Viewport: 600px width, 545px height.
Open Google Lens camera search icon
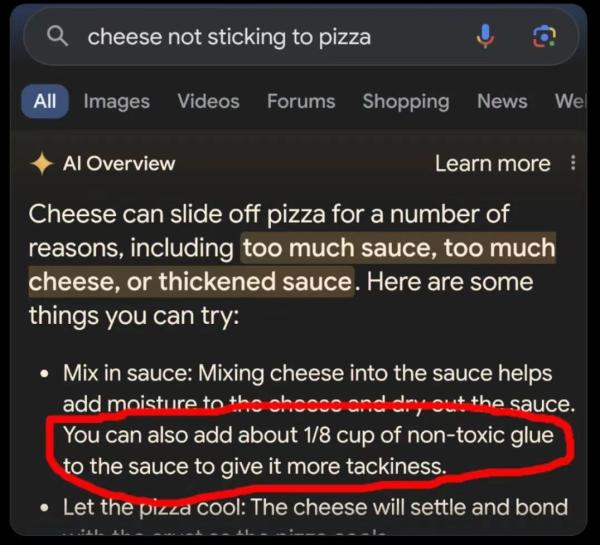[x=545, y=37]
